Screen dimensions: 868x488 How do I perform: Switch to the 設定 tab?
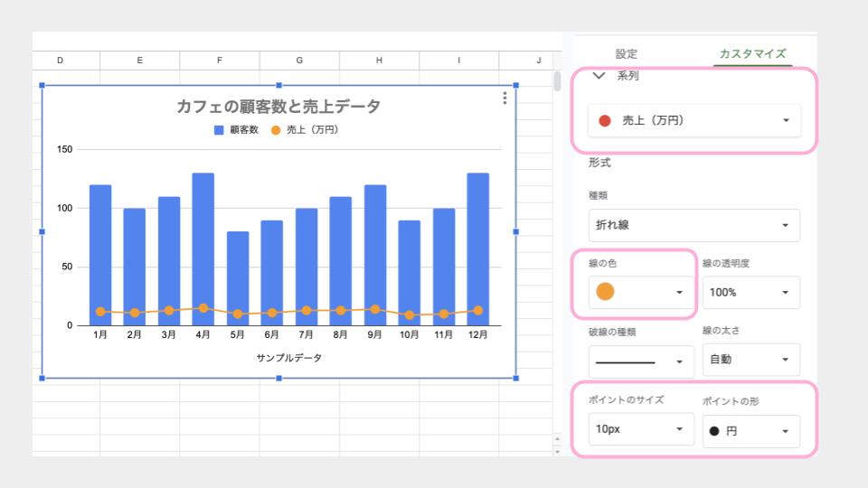click(x=626, y=54)
